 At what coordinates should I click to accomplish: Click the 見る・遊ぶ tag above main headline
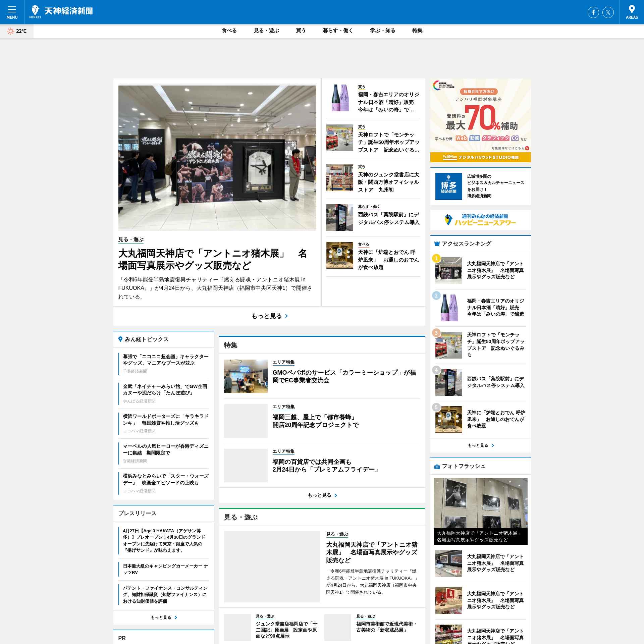coord(131,239)
